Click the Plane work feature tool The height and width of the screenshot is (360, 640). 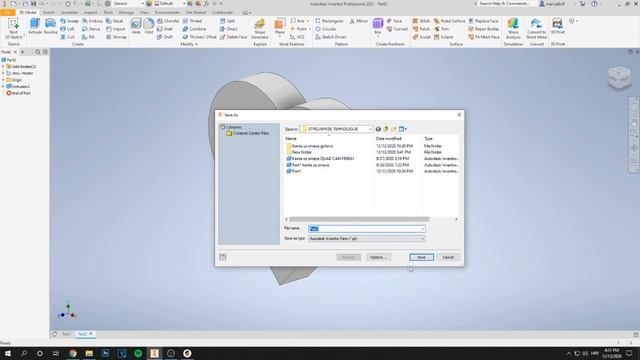(280, 27)
